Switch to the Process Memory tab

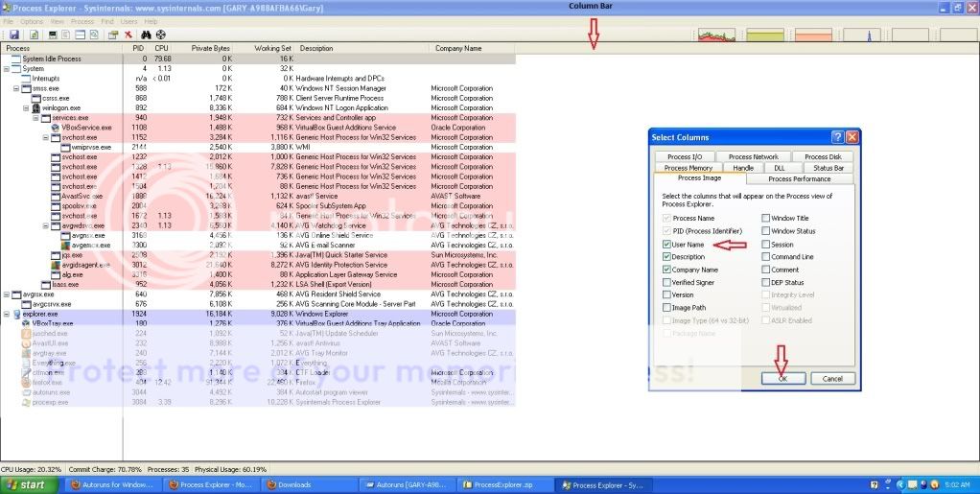click(688, 168)
